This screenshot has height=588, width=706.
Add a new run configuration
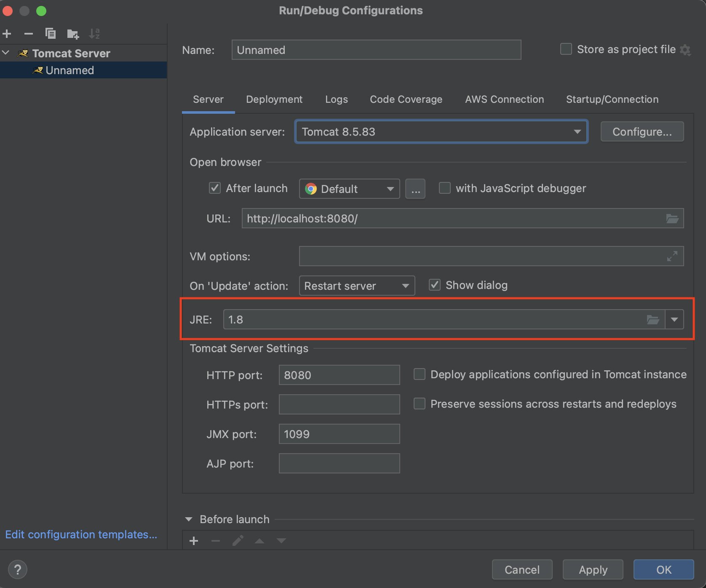point(7,34)
